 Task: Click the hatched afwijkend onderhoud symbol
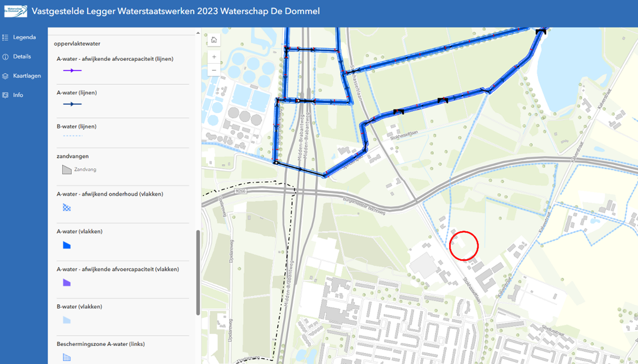[67, 208]
